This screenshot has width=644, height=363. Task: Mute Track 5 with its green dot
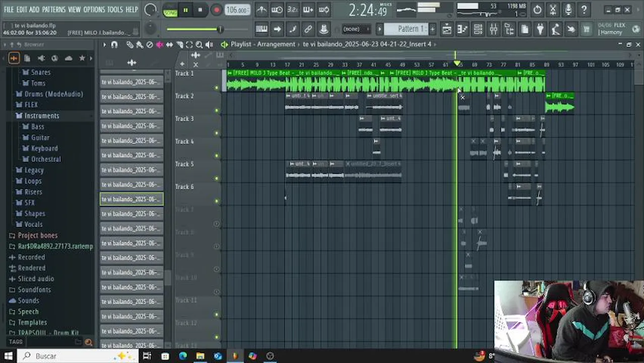(217, 178)
